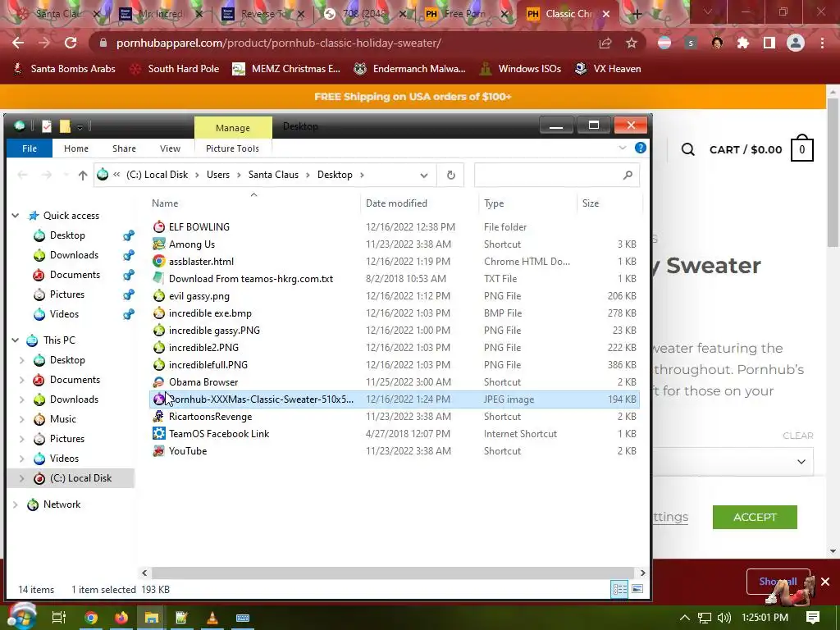Switch to large icons view layout
This screenshot has width=840, height=630.
pyautogui.click(x=637, y=589)
